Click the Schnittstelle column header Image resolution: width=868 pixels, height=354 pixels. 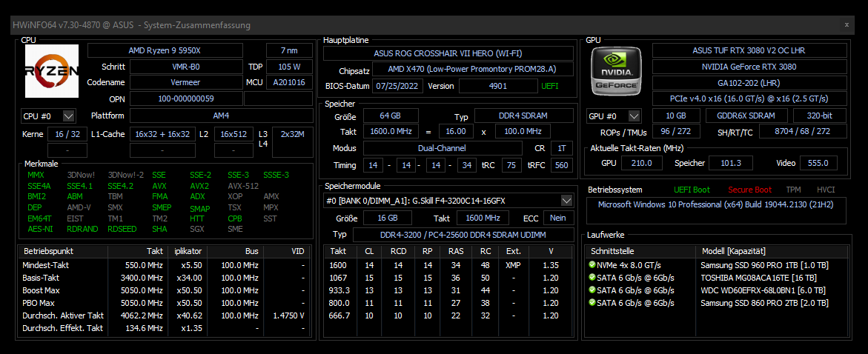pyautogui.click(x=640, y=251)
